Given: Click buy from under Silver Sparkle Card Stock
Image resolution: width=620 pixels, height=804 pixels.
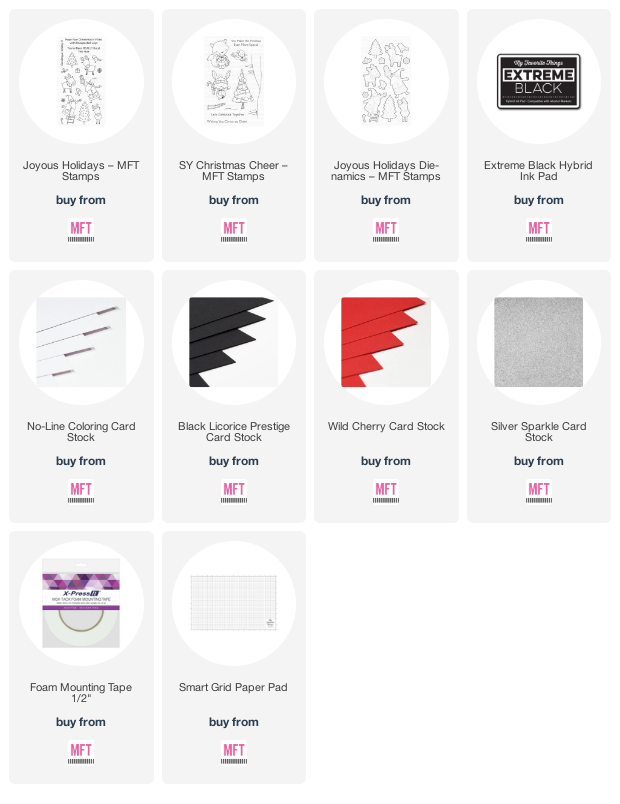Looking at the screenshot, I should click(539, 461).
